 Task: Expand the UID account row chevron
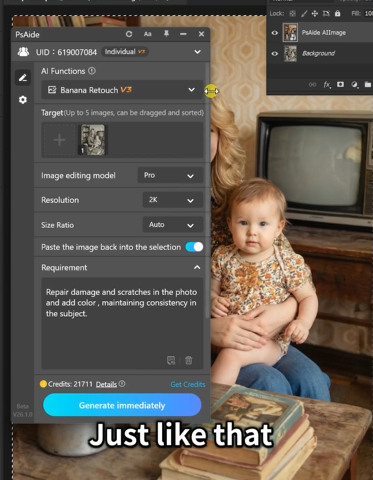(197, 52)
